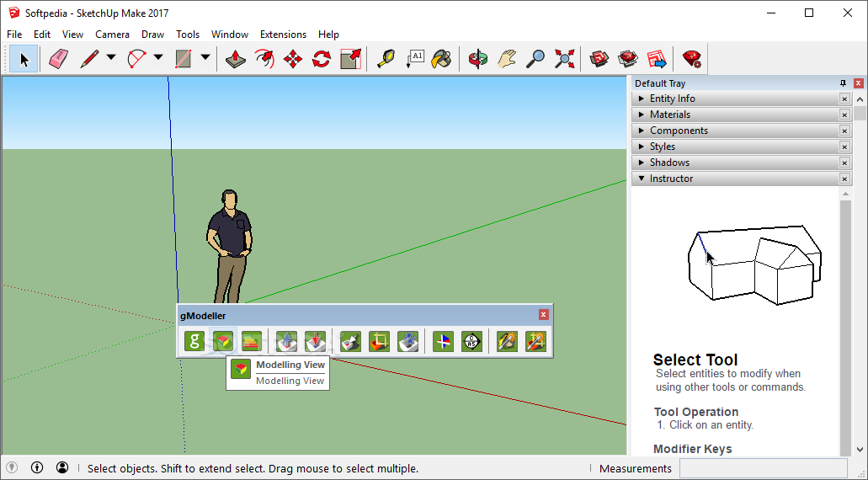Open the Extension Warehouse ruby box icon
Screen dimensions: 868x480
click(628, 59)
